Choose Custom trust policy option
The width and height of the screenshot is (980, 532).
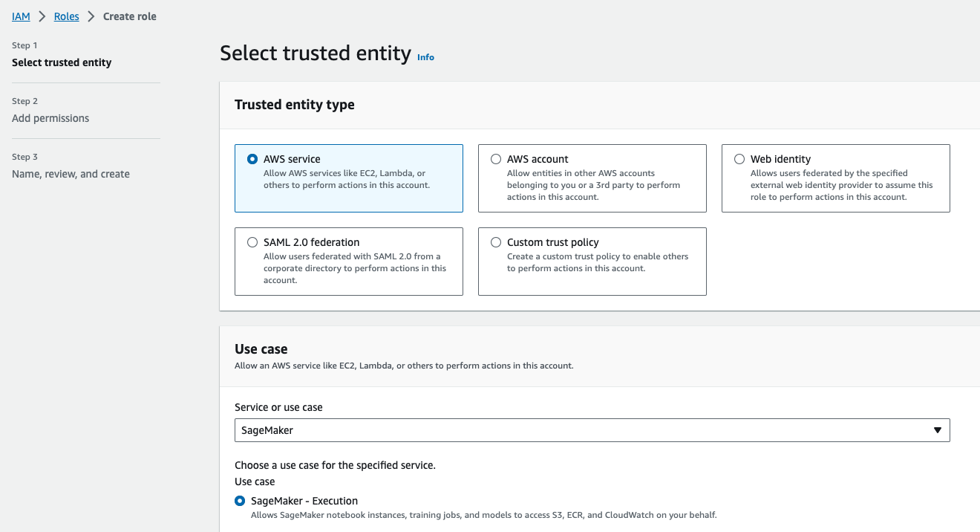496,242
